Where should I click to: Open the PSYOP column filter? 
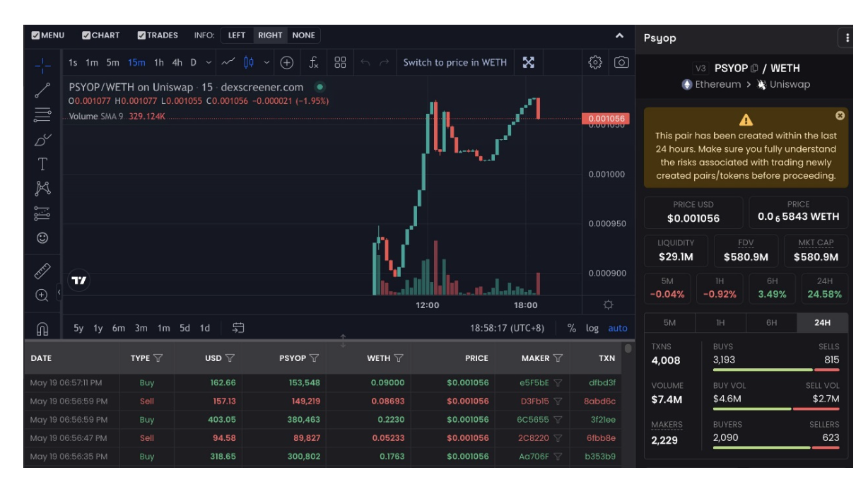pyautogui.click(x=314, y=358)
